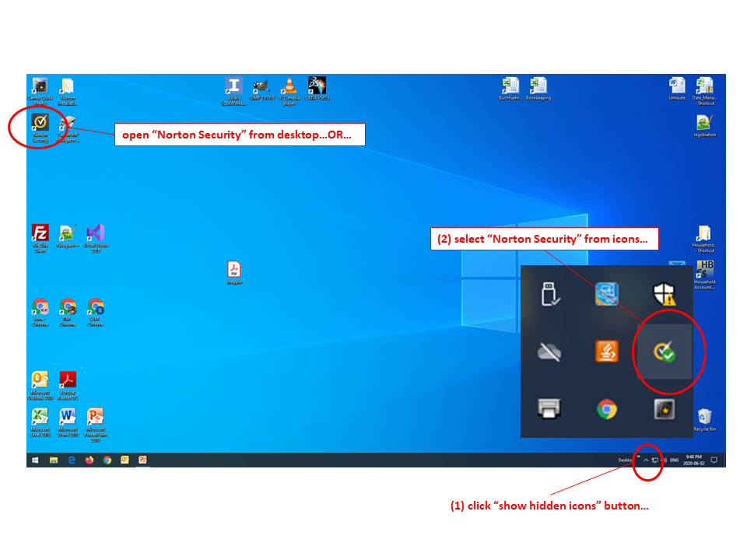The image size is (747, 560).
Task: Open the Notepad++ desktop shortcut
Action: tap(68, 233)
